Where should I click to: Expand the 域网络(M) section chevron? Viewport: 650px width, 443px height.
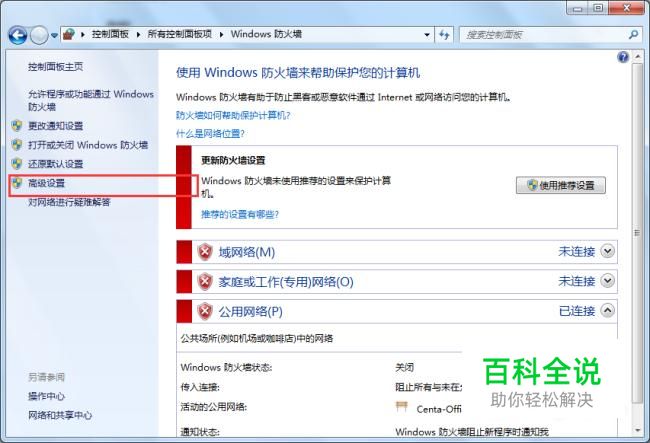pos(607,251)
